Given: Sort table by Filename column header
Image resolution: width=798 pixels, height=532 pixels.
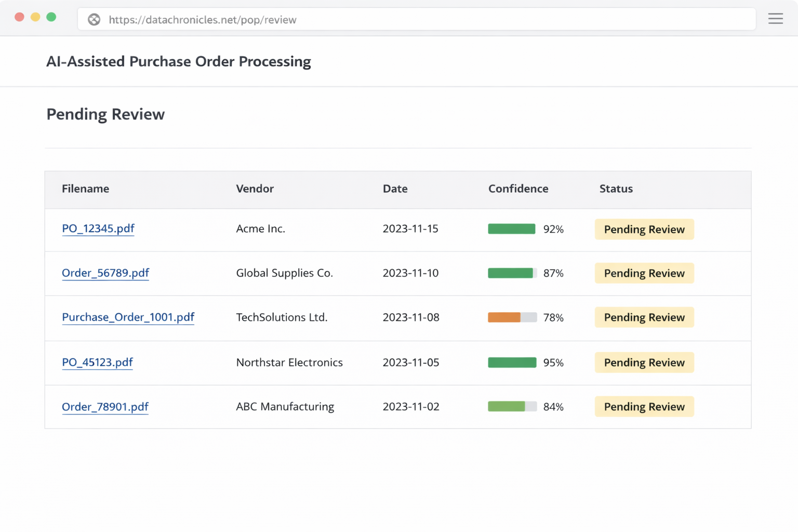Looking at the screenshot, I should 85,189.
